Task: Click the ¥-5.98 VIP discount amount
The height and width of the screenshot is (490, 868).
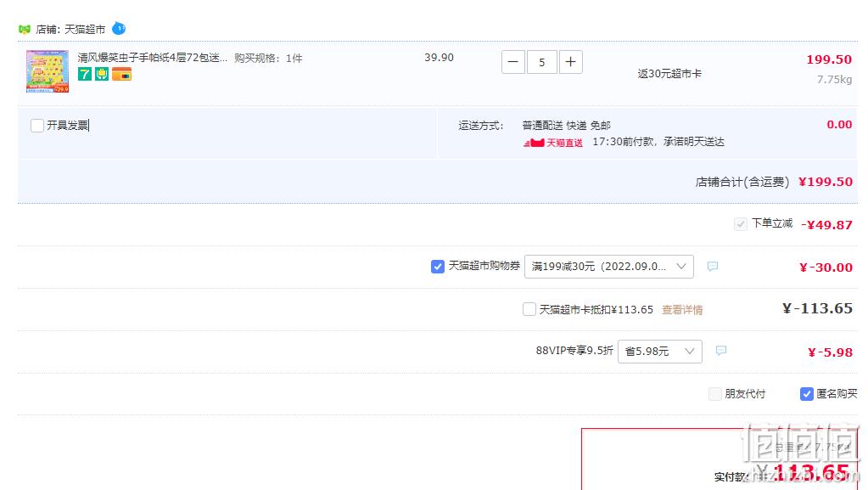Action: pos(830,352)
